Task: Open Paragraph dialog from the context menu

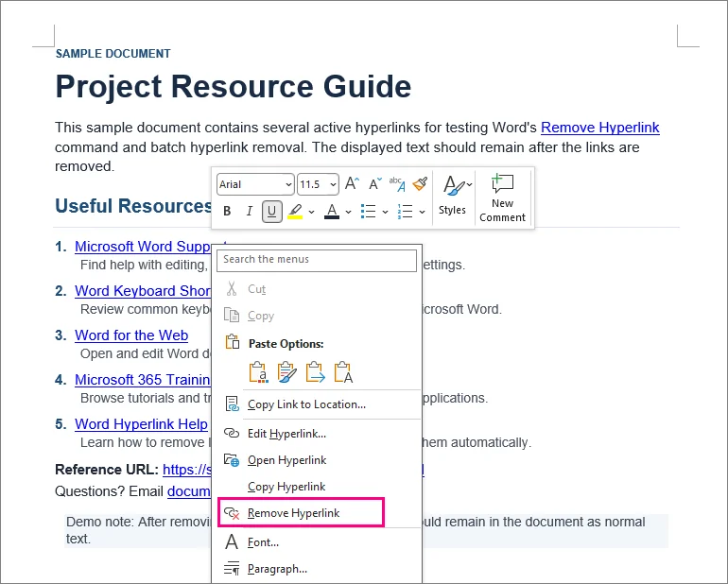Action: click(x=318, y=568)
